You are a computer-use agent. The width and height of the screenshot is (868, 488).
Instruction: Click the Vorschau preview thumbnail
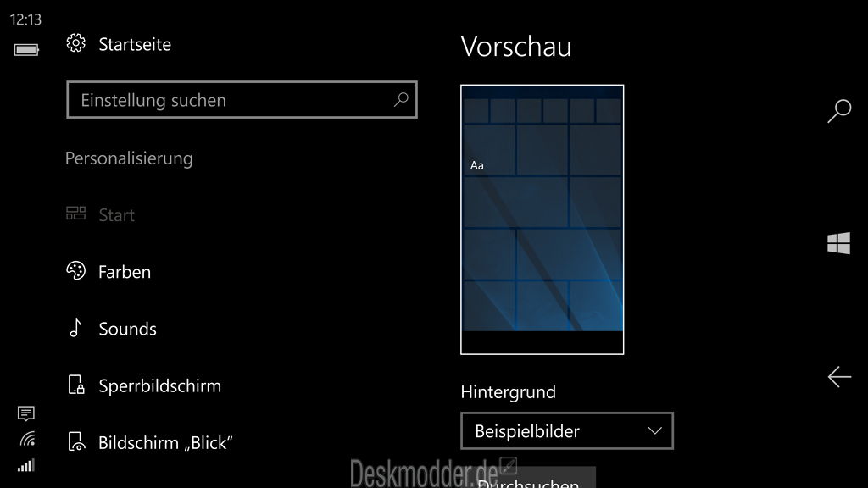pyautogui.click(x=542, y=219)
